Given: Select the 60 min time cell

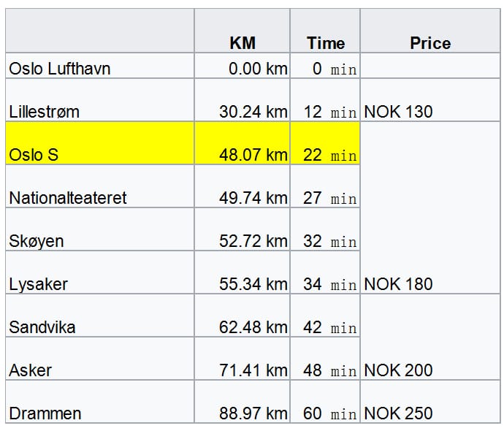Looking at the screenshot, I should coord(325,402).
